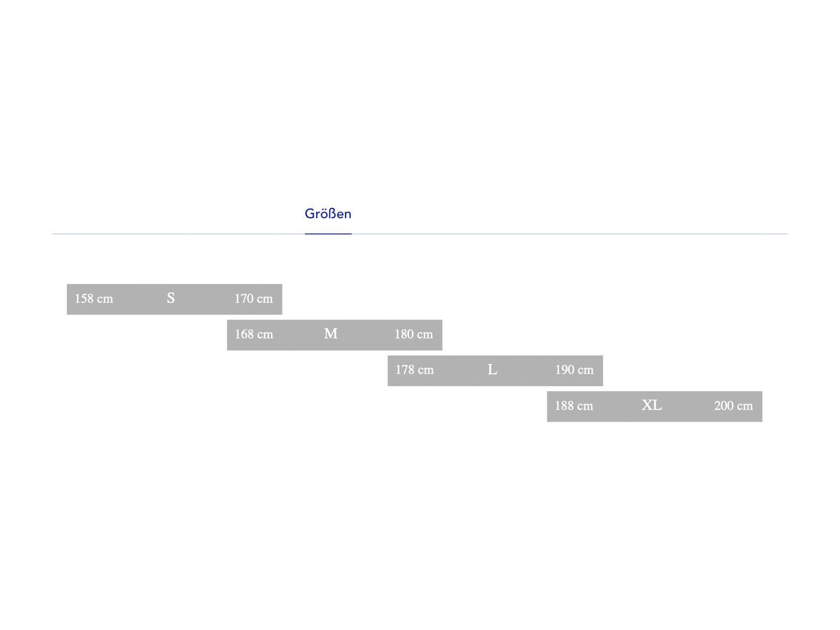
Task: Click the 178 cm minimum height label
Action: pos(415,370)
